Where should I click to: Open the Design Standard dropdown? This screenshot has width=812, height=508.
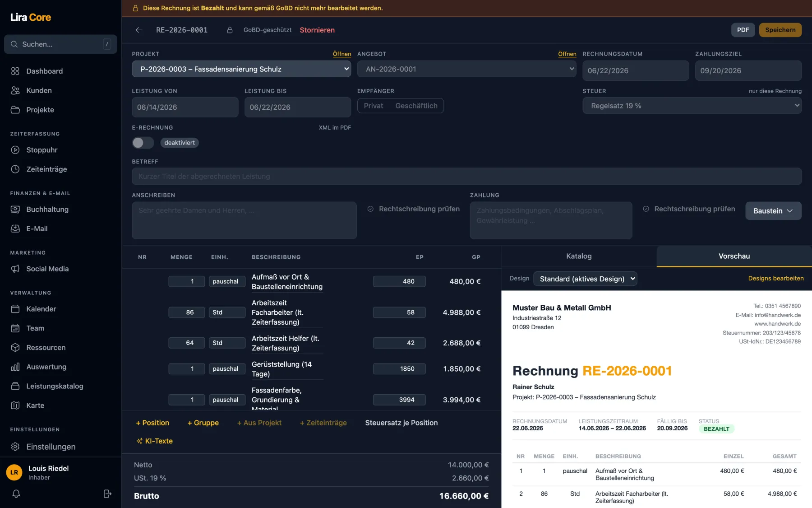pos(585,279)
